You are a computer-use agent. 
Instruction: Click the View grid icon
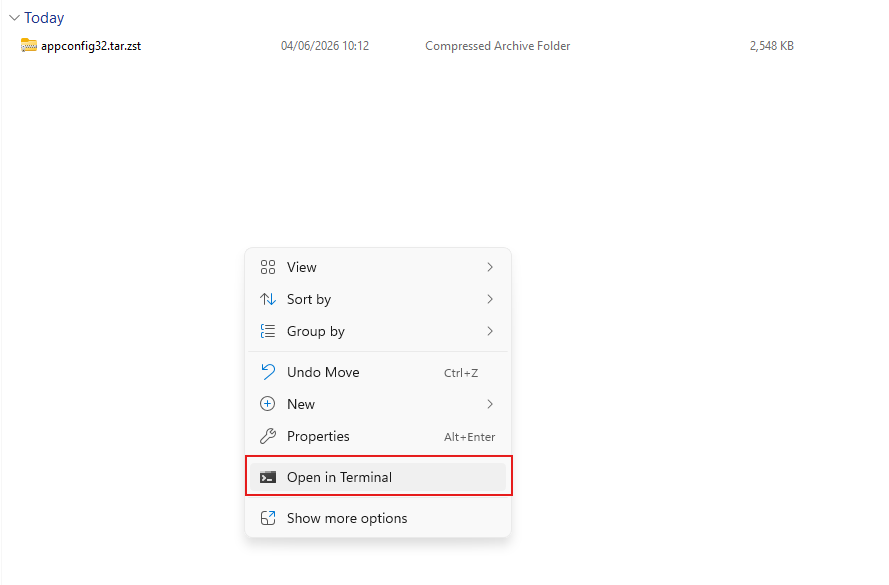coord(268,267)
